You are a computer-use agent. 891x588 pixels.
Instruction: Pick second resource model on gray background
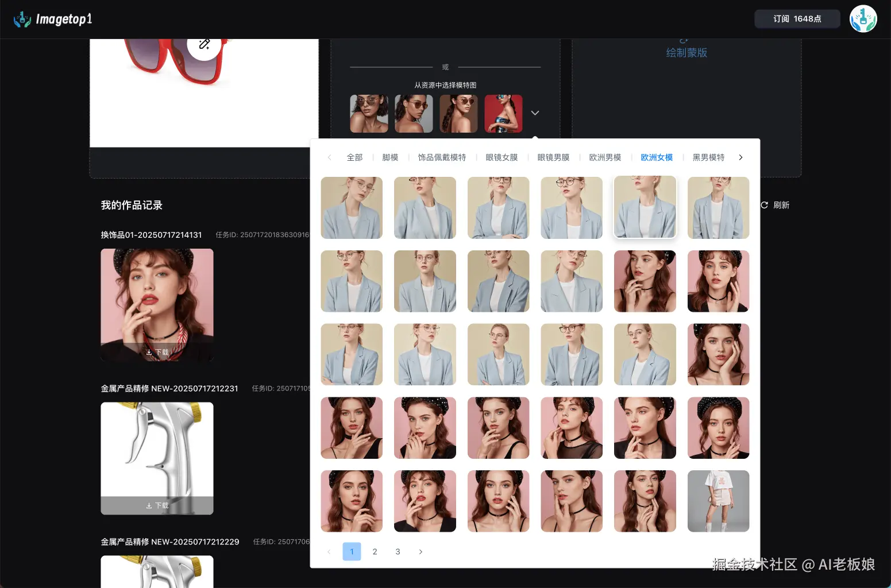click(x=414, y=114)
